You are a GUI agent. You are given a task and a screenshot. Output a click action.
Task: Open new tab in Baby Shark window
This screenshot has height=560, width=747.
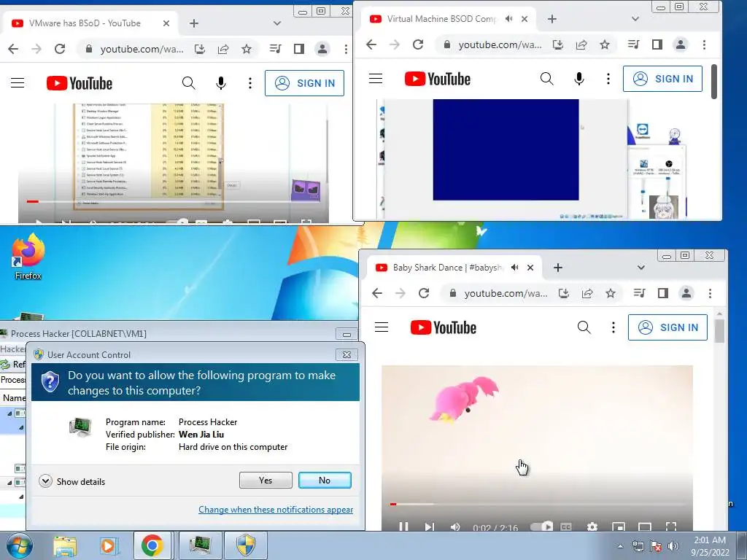557,268
